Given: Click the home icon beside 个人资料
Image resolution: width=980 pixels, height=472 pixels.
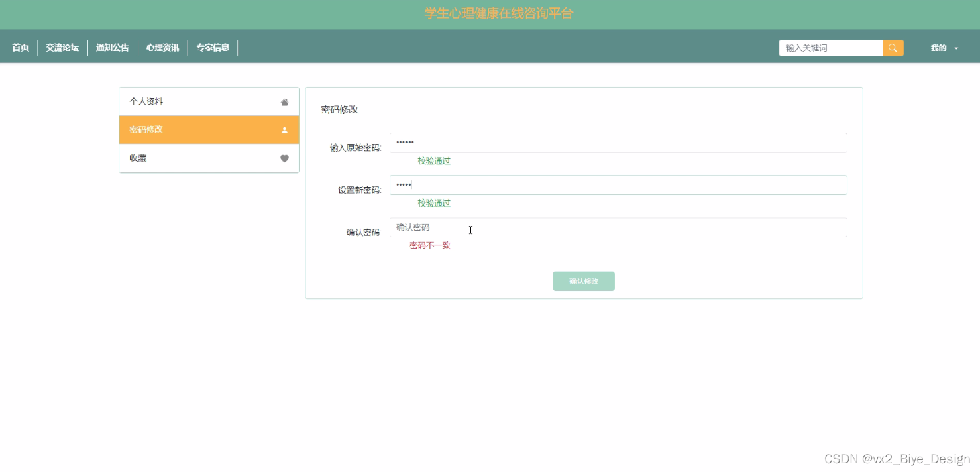Looking at the screenshot, I should tap(284, 102).
